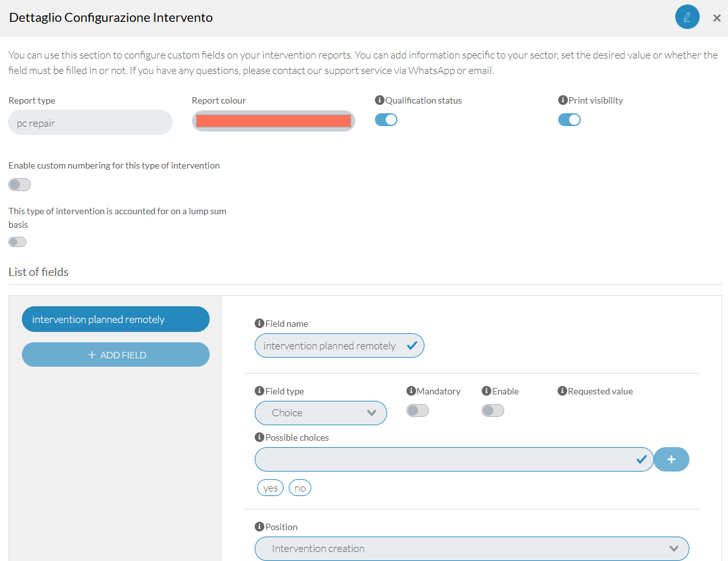The height and width of the screenshot is (561, 728).
Task: Open Position Intervention creation dropdown
Action: [x=471, y=549]
